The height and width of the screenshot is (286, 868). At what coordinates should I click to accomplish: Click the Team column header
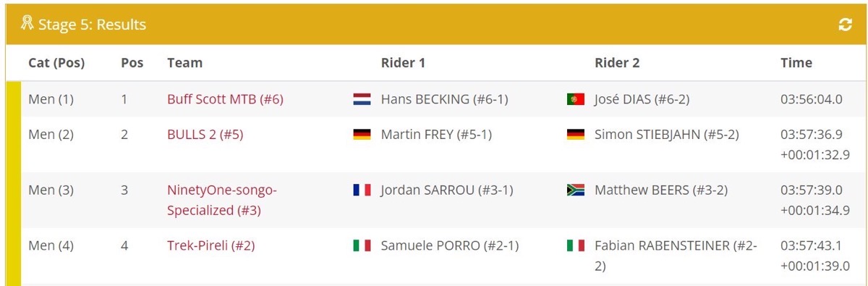click(x=184, y=63)
